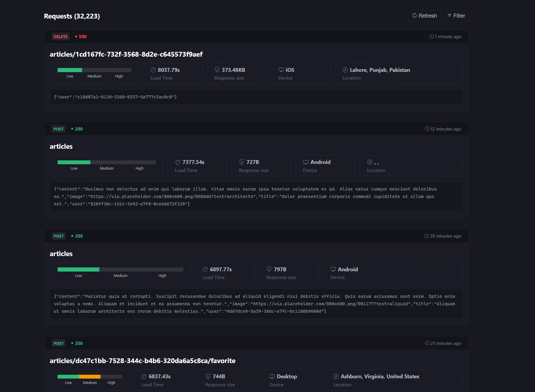Click the download icon beside 797B

tap(269, 269)
